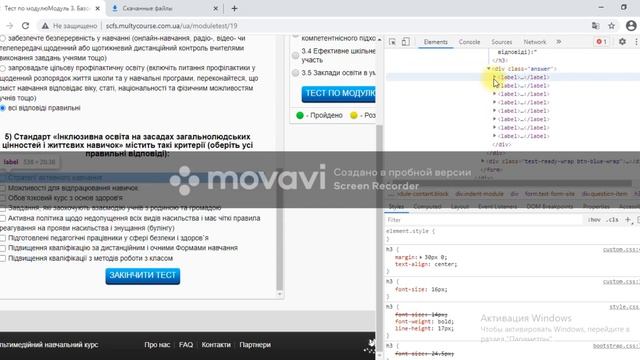
Task: Select radio 'всі відповіді правильні'
Action: (x=3, y=108)
